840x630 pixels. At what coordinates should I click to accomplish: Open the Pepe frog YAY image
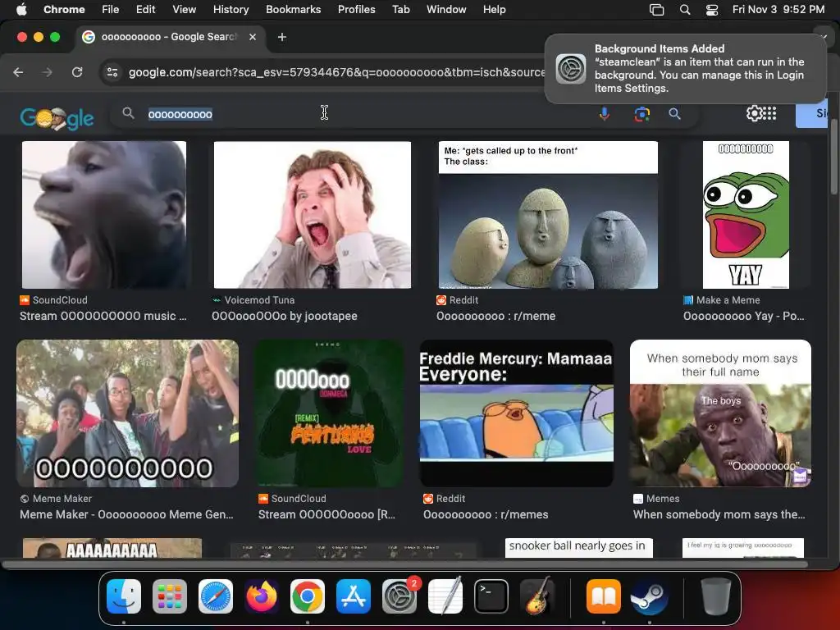pyautogui.click(x=746, y=215)
